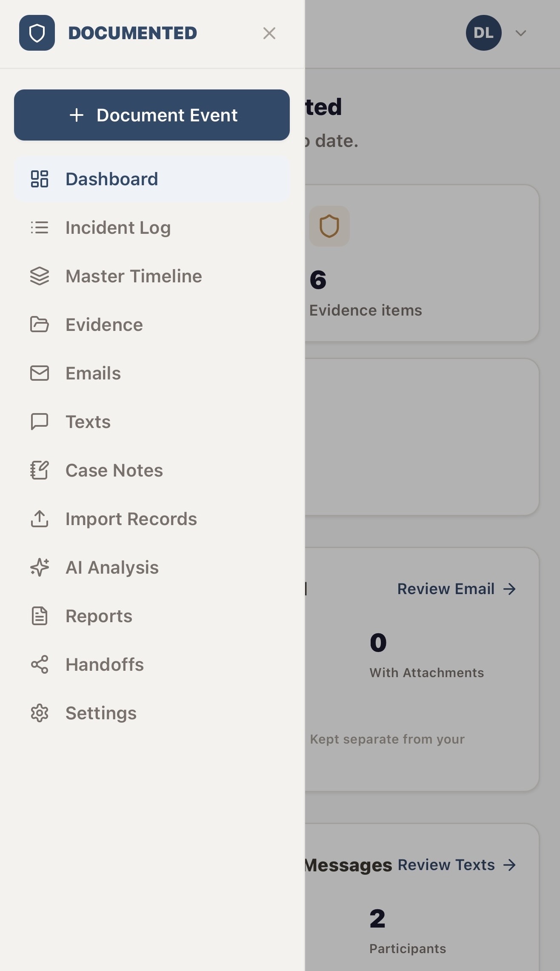
Task: Follow the Review Email link
Action: click(457, 589)
